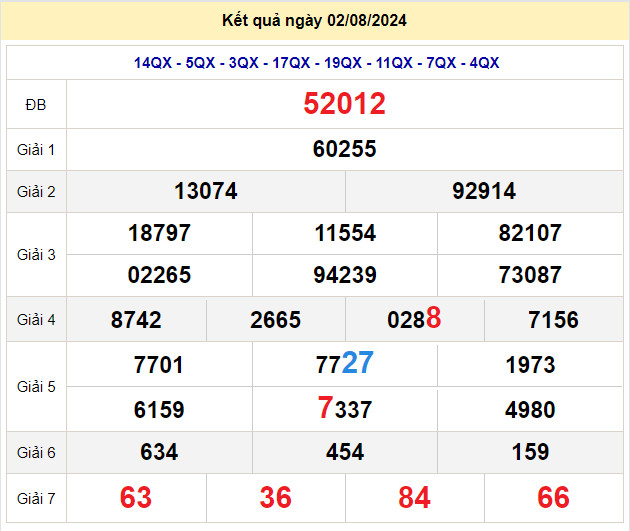Select the number 73087
Viewport: 630px width, 531px height.
point(530,275)
